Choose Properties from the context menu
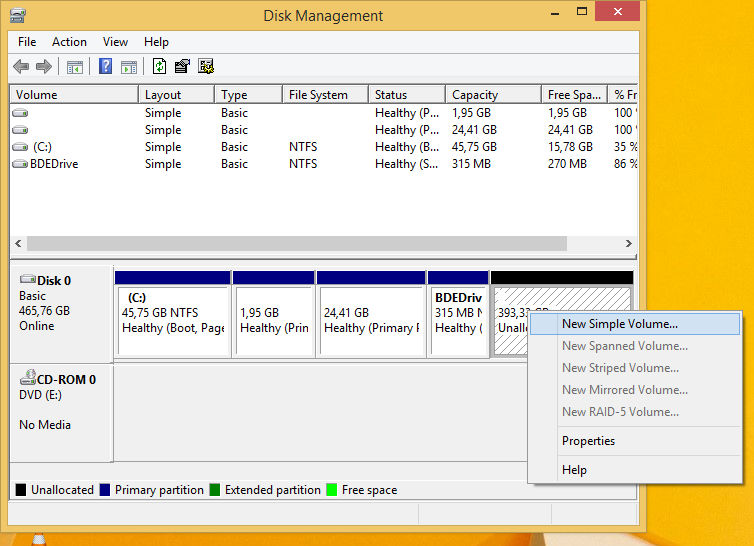This screenshot has width=754, height=546. click(x=635, y=441)
